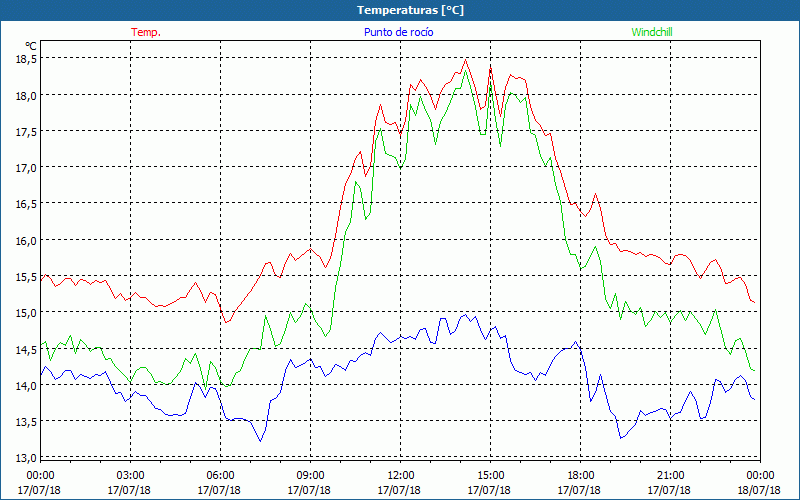Select the blue 'Punto de rocío' legend label
This screenshot has width=800, height=500.
point(398,32)
